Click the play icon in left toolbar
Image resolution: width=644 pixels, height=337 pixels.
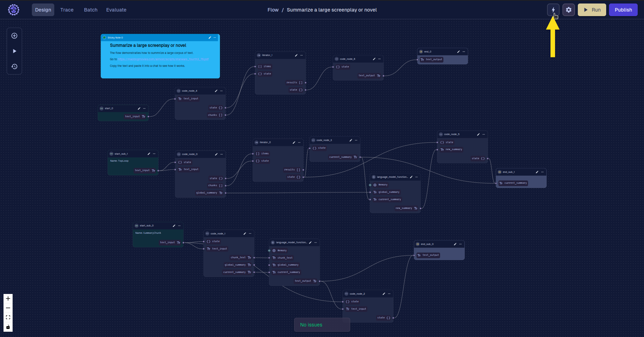(x=14, y=51)
